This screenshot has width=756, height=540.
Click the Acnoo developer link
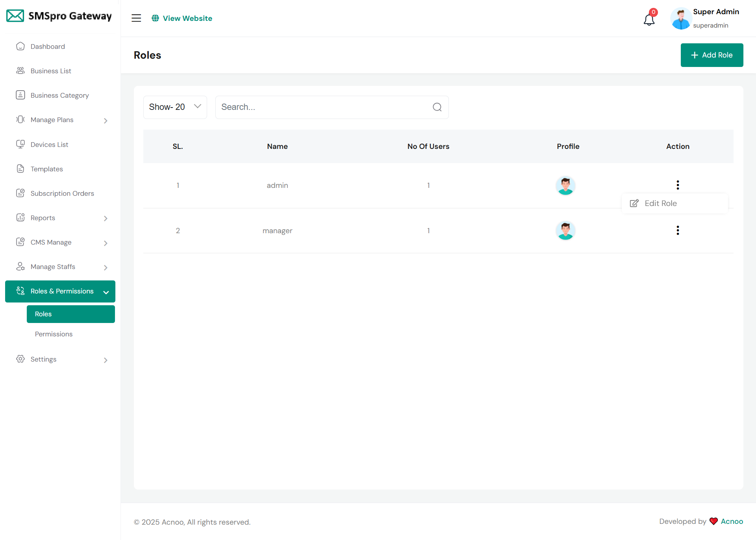(x=732, y=521)
